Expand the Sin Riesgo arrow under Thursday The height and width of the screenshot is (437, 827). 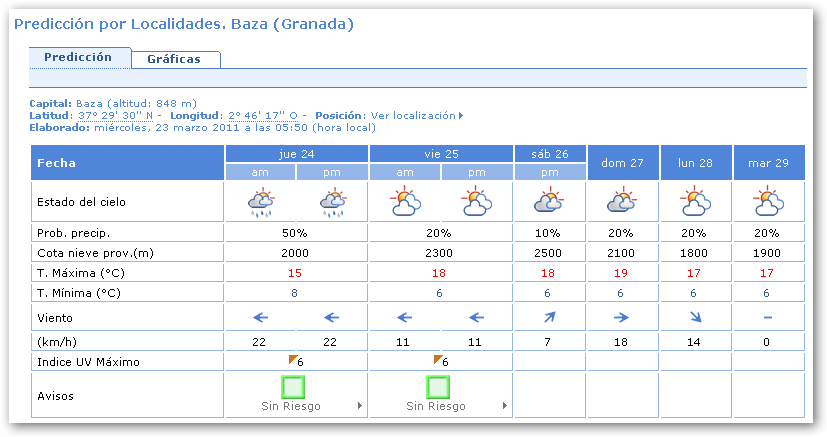(x=359, y=407)
